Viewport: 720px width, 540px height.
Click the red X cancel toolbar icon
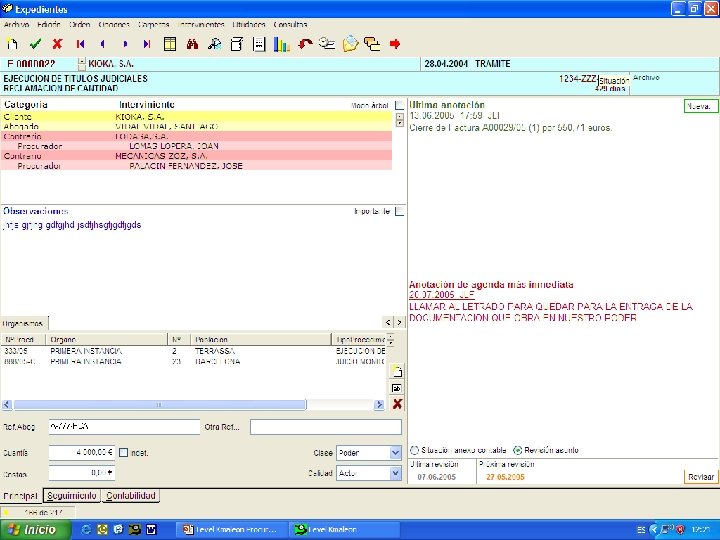[57, 44]
